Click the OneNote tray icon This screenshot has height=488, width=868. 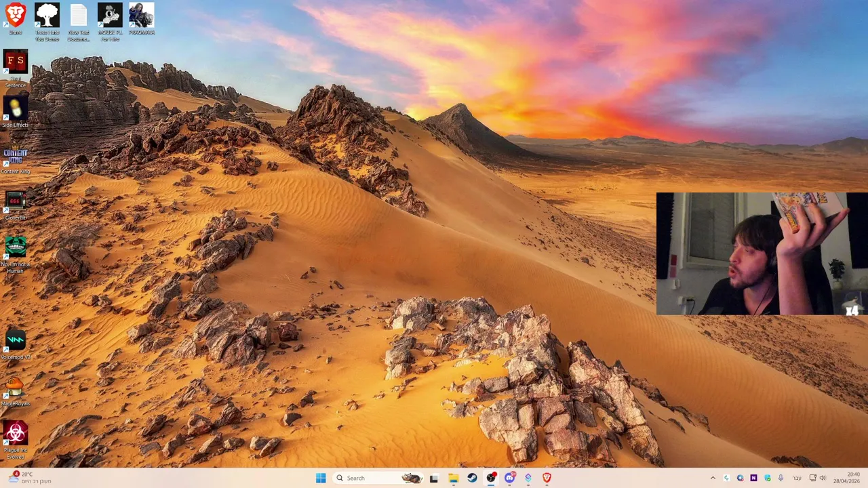click(753, 478)
